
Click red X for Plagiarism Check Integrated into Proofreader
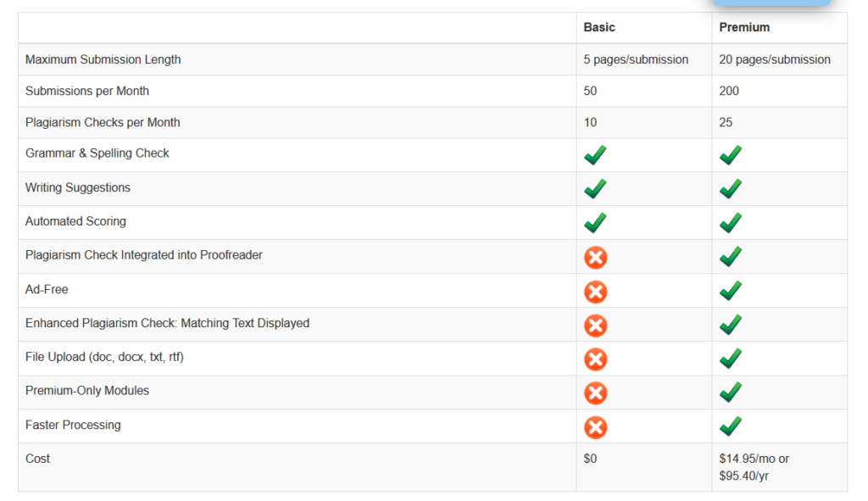[596, 258]
